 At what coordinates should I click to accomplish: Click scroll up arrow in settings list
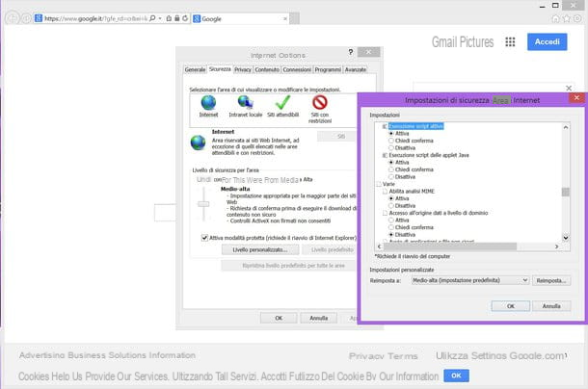tap(566, 127)
